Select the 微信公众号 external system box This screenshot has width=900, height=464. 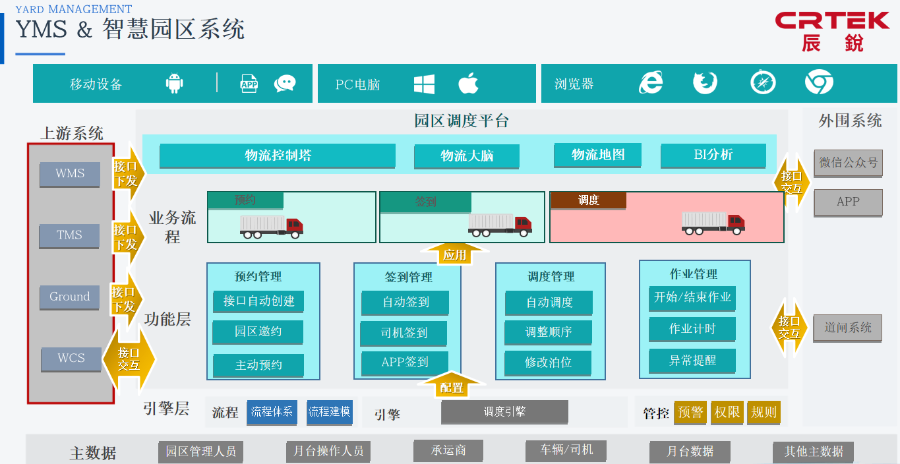point(848,163)
